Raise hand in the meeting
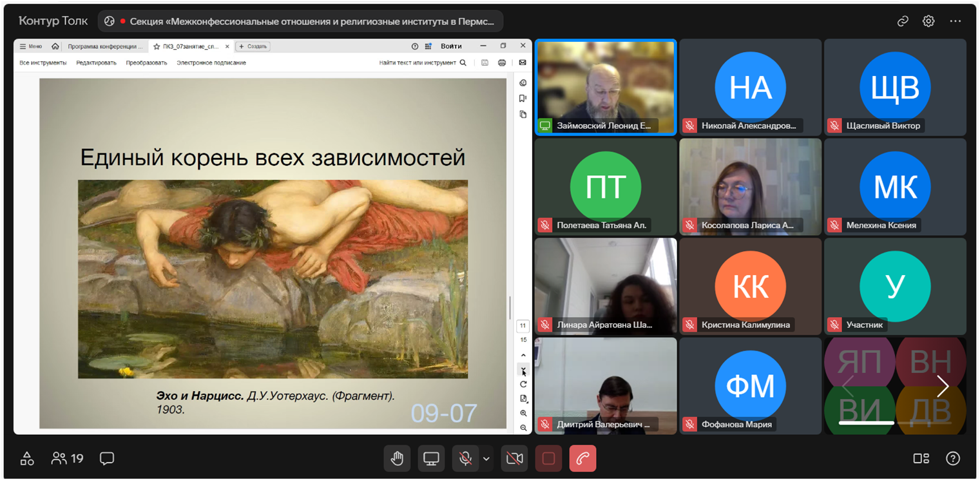This screenshot has height=480, width=980. pyautogui.click(x=397, y=459)
